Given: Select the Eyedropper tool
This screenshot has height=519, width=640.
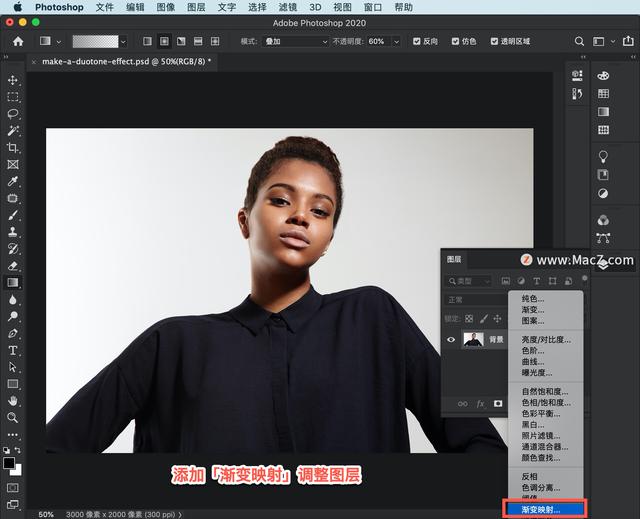Looking at the screenshot, I should pos(13,182).
